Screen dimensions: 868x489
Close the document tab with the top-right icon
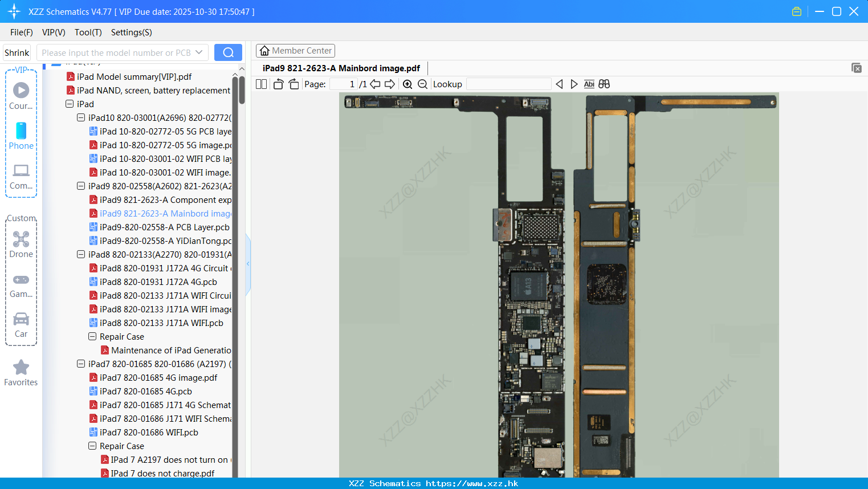point(856,68)
